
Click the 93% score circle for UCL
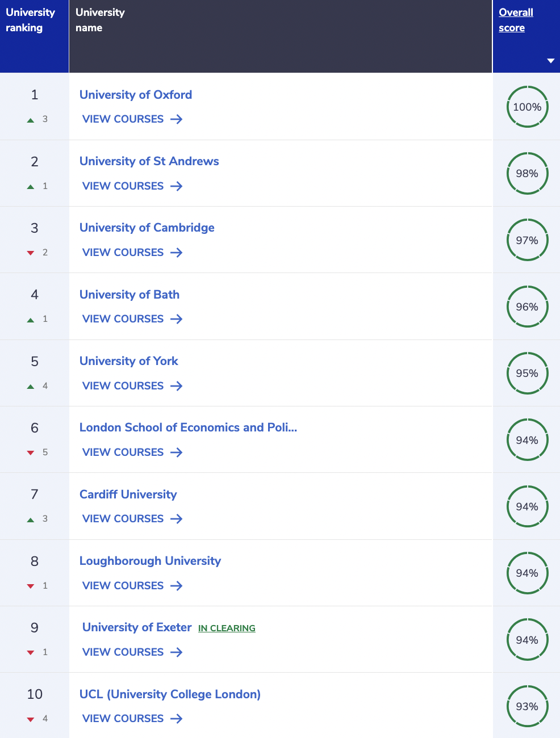tap(527, 706)
